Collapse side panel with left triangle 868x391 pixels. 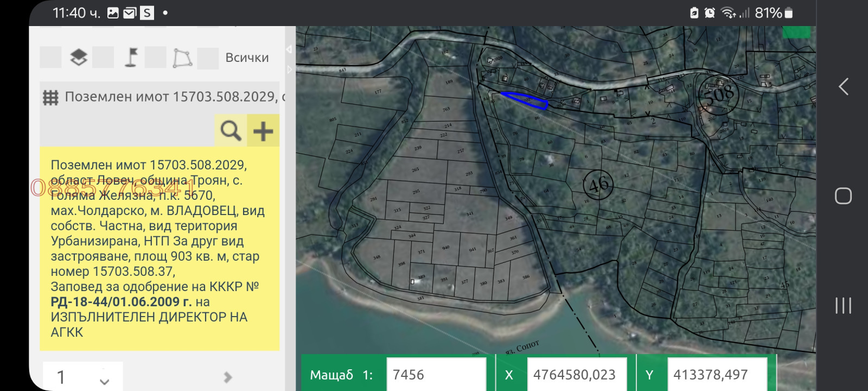[x=289, y=49]
